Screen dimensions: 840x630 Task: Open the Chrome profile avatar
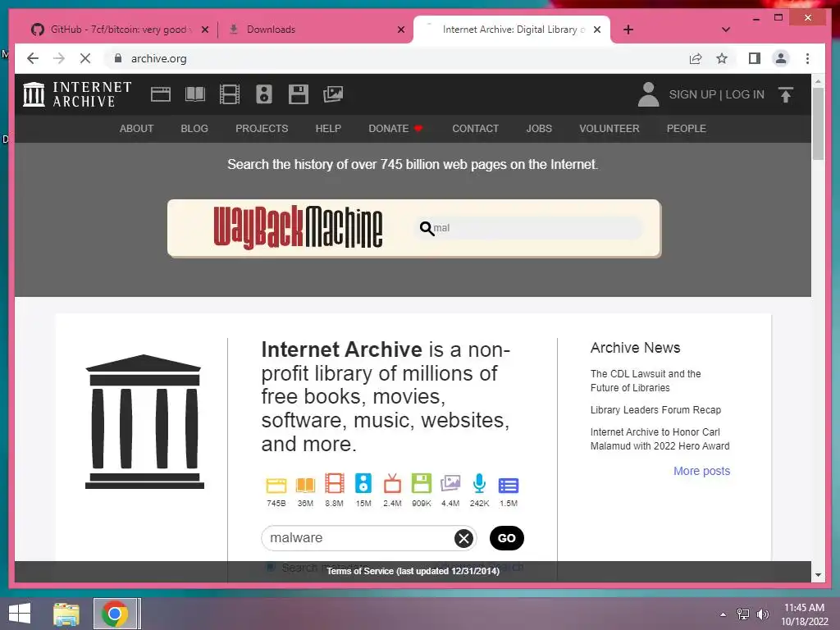pos(781,58)
